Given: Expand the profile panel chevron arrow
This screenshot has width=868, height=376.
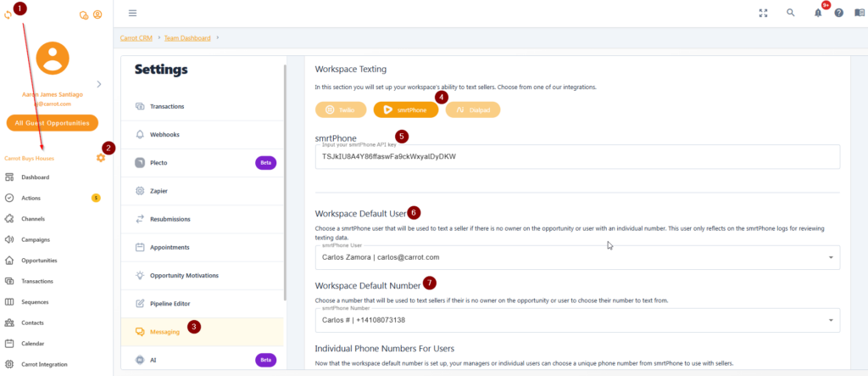Looking at the screenshot, I should (x=99, y=84).
